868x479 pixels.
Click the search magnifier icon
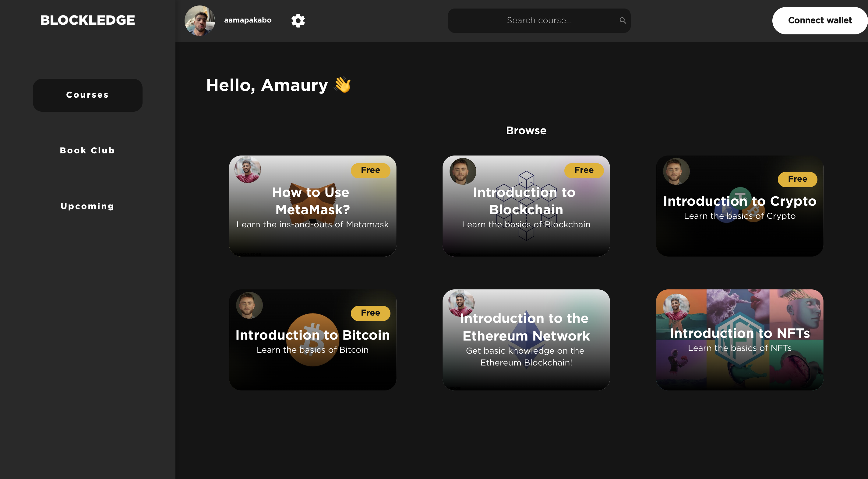click(623, 20)
